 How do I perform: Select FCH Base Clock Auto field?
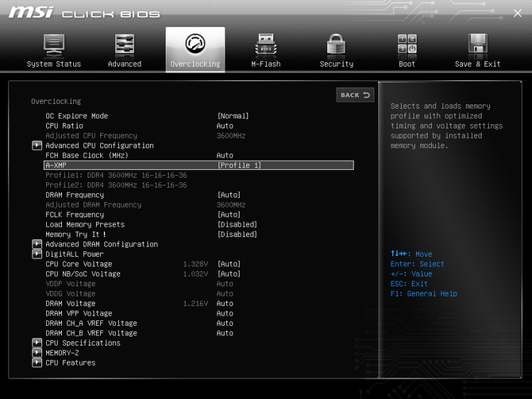click(225, 155)
